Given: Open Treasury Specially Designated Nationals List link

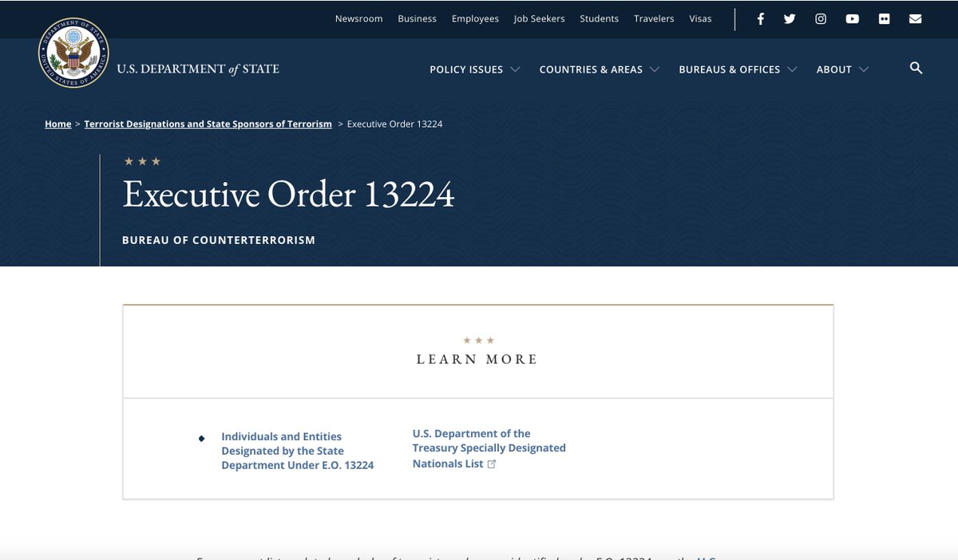Looking at the screenshot, I should pos(489,448).
